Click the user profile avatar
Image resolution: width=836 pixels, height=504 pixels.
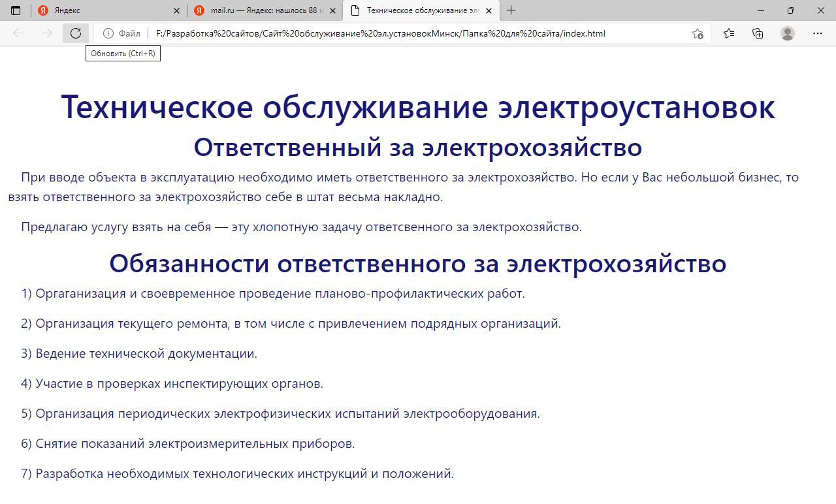(x=788, y=33)
